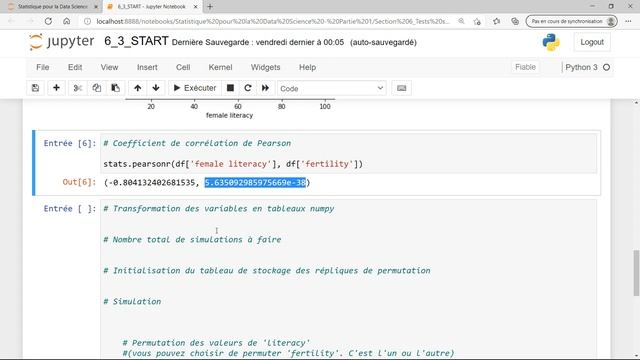Open a new browser tab

click(210, 7)
